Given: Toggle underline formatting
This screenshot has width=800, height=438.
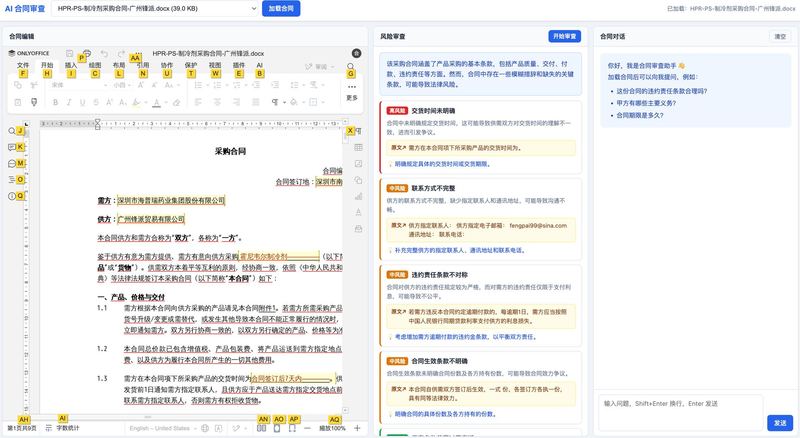Looking at the screenshot, I should pos(82,102).
